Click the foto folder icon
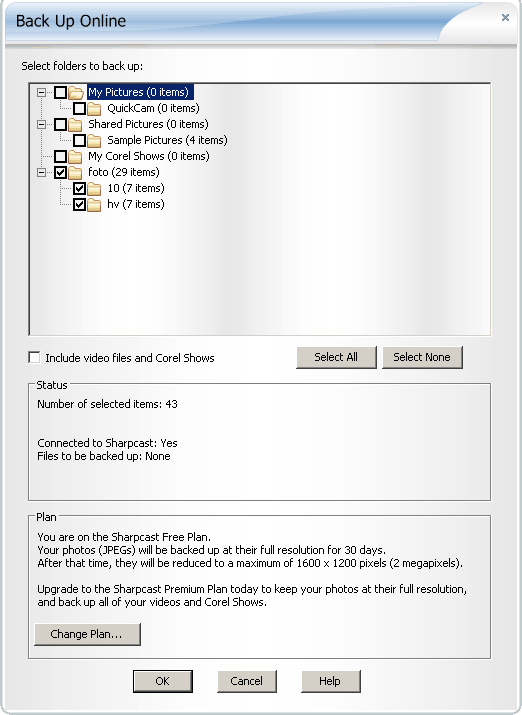 coord(75,172)
